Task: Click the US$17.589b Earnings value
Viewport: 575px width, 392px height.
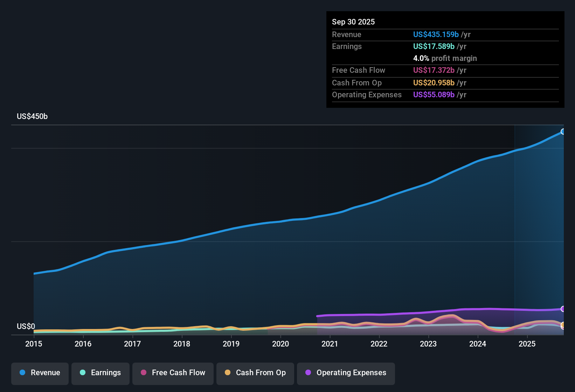Action: pyautogui.click(x=434, y=46)
